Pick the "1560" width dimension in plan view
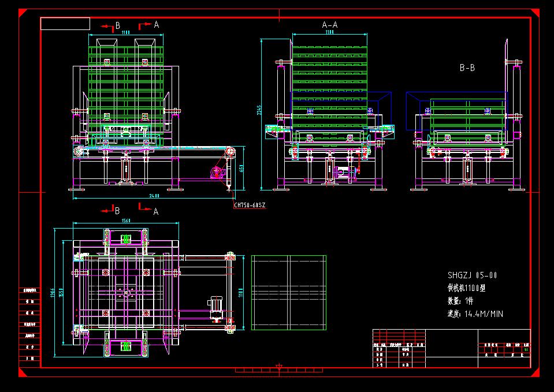 pyautogui.click(x=126, y=221)
